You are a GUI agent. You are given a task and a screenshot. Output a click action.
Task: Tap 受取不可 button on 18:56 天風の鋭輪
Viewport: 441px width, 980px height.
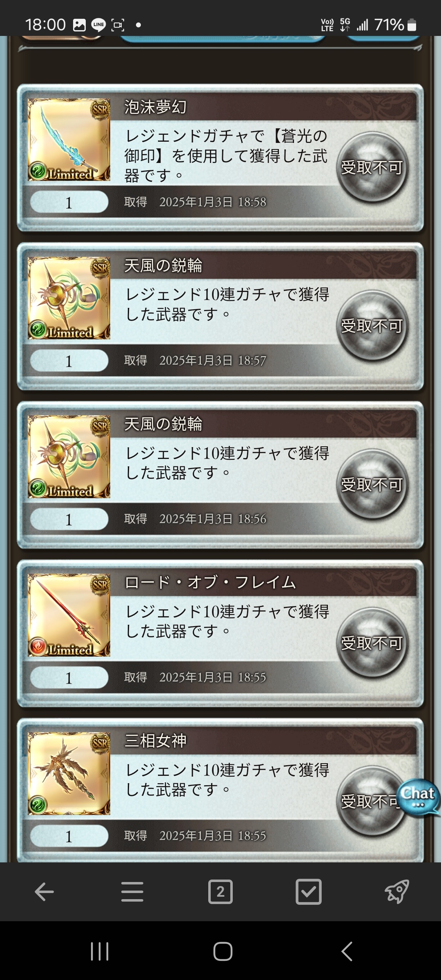[x=372, y=485]
